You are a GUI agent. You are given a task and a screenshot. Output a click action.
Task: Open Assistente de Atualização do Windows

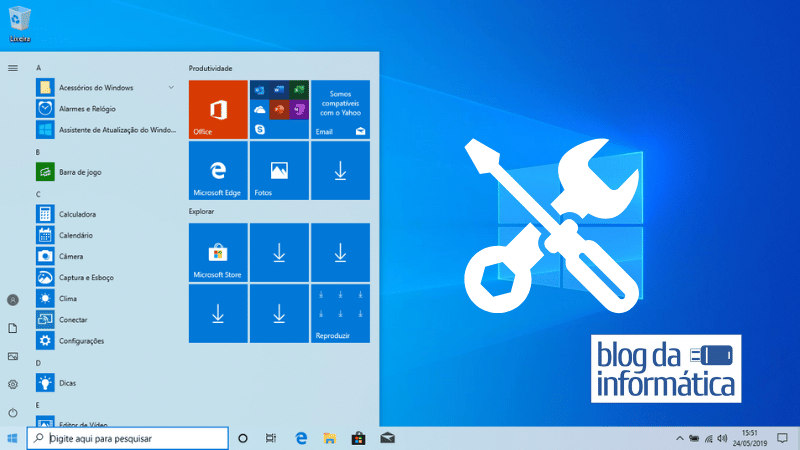pos(106,130)
